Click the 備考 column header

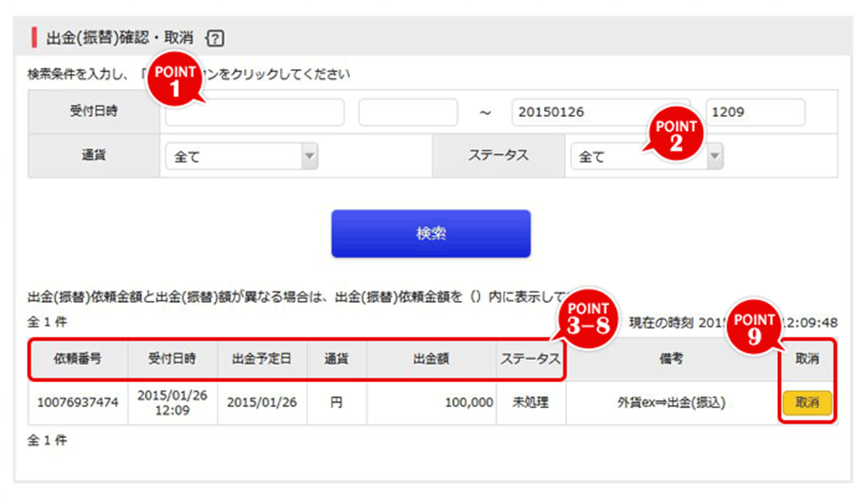(x=671, y=360)
